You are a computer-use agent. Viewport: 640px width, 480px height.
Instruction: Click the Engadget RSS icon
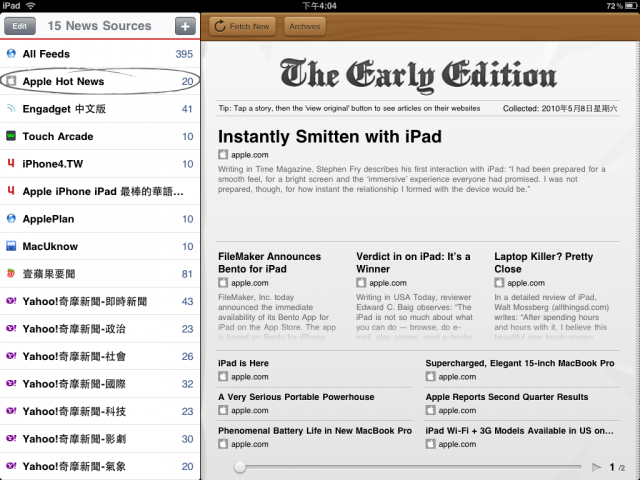coord(11,108)
